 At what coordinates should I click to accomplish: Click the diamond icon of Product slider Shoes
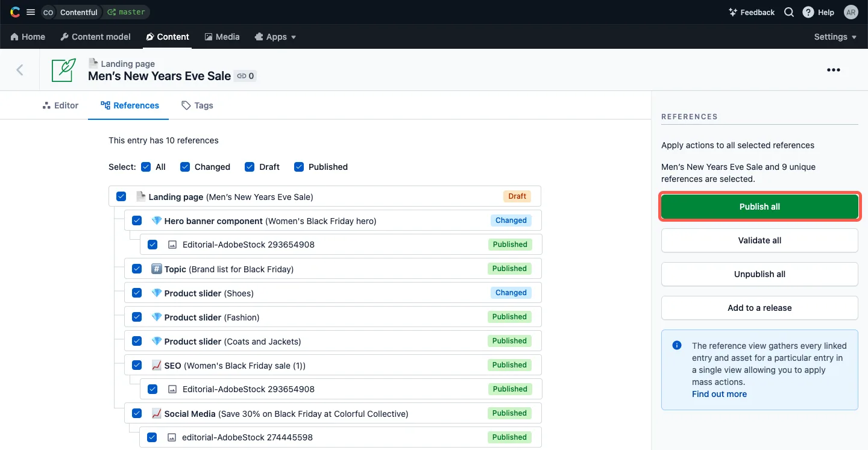157,293
